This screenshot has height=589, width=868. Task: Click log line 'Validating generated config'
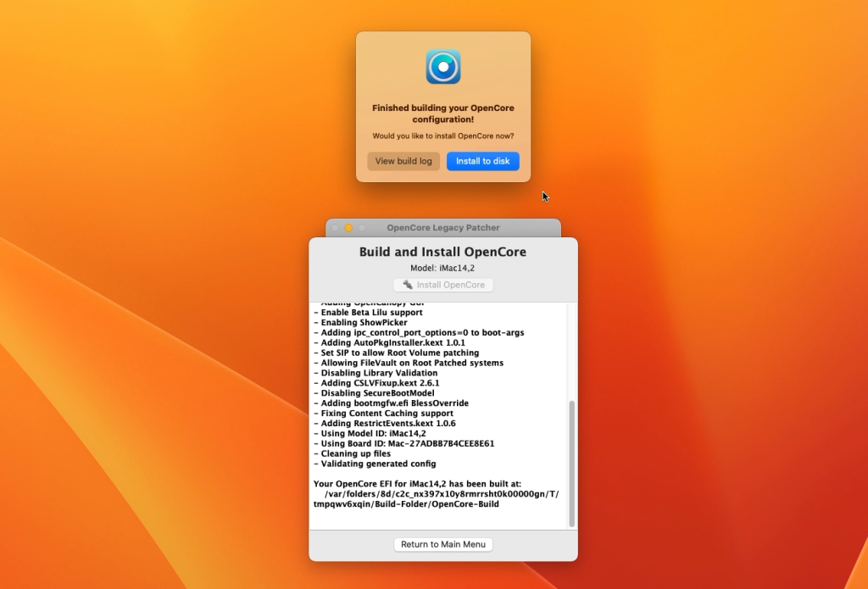coord(375,464)
